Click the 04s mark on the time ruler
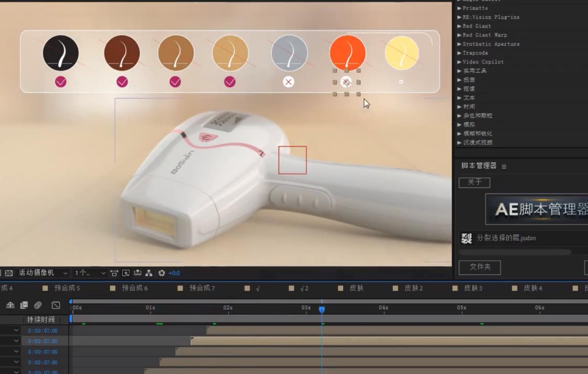The image size is (588, 374). pyautogui.click(x=383, y=308)
